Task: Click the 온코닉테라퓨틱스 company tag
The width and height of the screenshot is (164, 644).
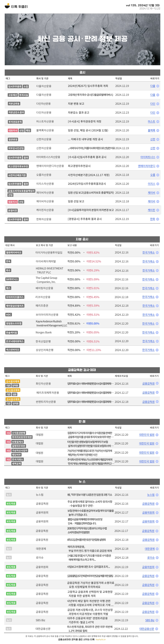Action: click(x=15, y=341)
